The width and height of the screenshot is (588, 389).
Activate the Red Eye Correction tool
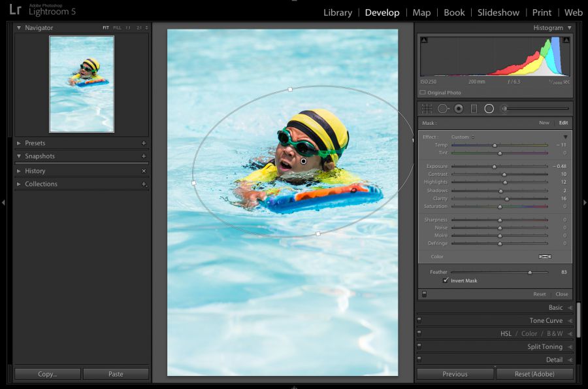459,109
